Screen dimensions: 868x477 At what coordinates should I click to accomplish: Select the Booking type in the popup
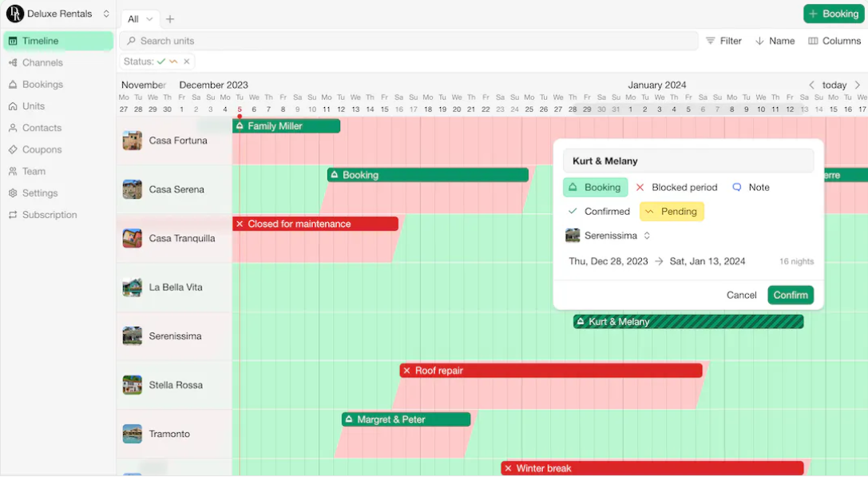click(595, 187)
